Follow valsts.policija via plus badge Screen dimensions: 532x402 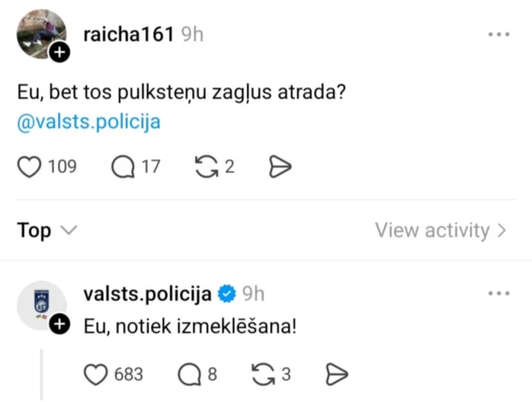(59, 324)
